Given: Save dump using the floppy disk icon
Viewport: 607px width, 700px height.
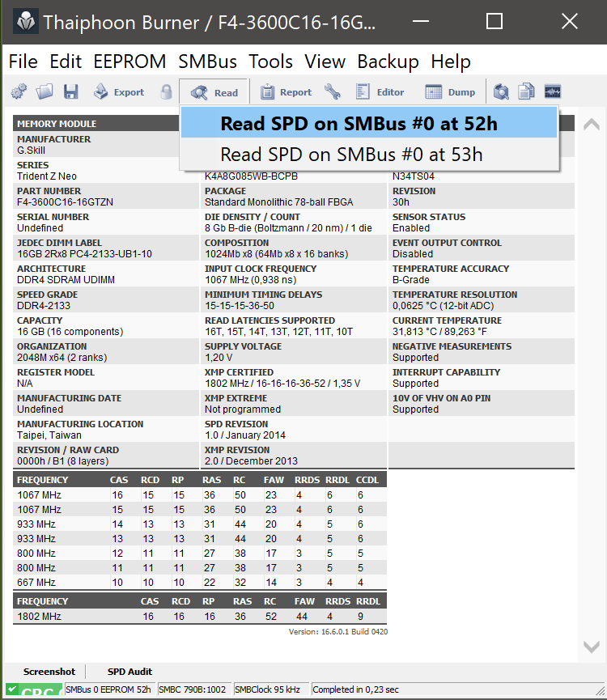Looking at the screenshot, I should pos(70,91).
